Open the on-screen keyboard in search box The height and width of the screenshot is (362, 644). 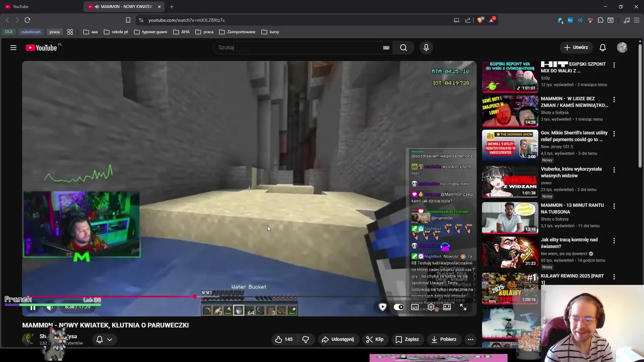(x=386, y=48)
